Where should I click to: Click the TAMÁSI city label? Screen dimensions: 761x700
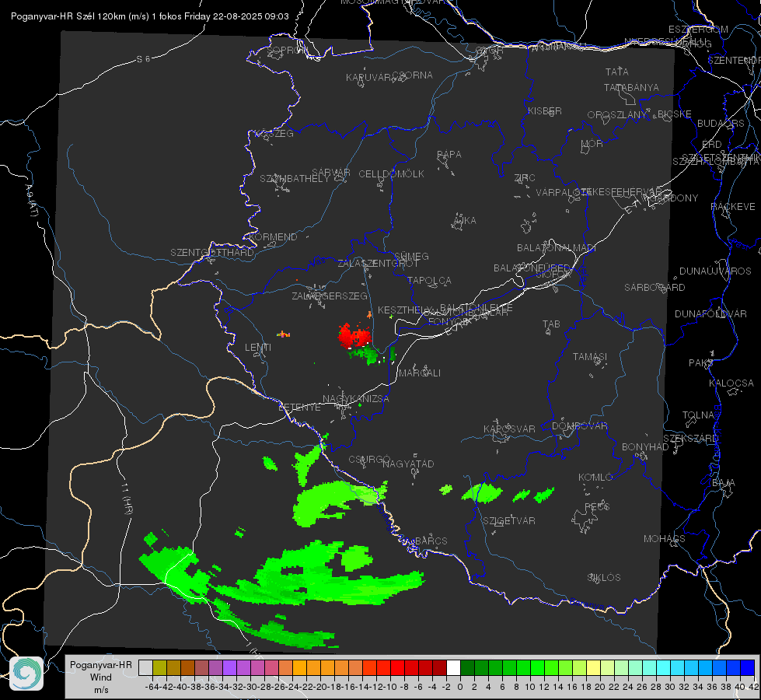click(x=590, y=357)
